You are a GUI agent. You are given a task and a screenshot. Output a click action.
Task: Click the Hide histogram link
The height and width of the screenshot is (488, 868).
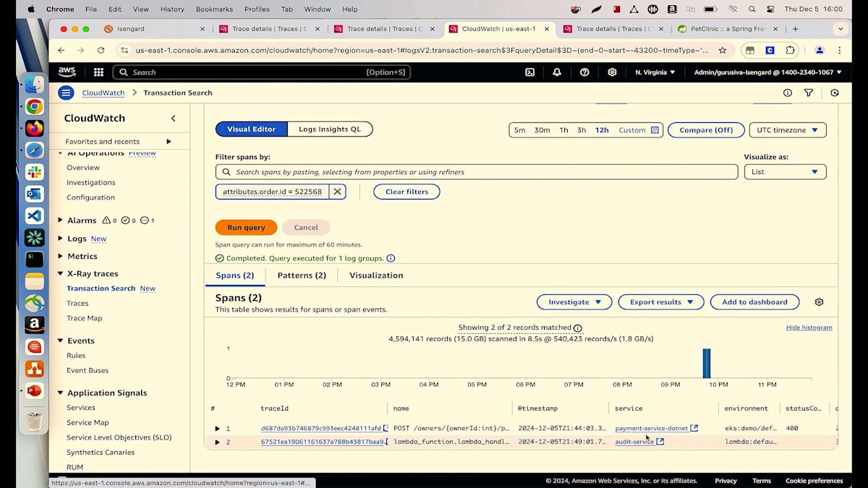click(809, 328)
